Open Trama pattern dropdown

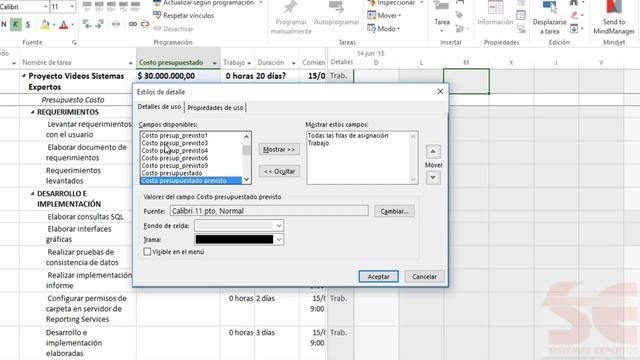tap(279, 240)
